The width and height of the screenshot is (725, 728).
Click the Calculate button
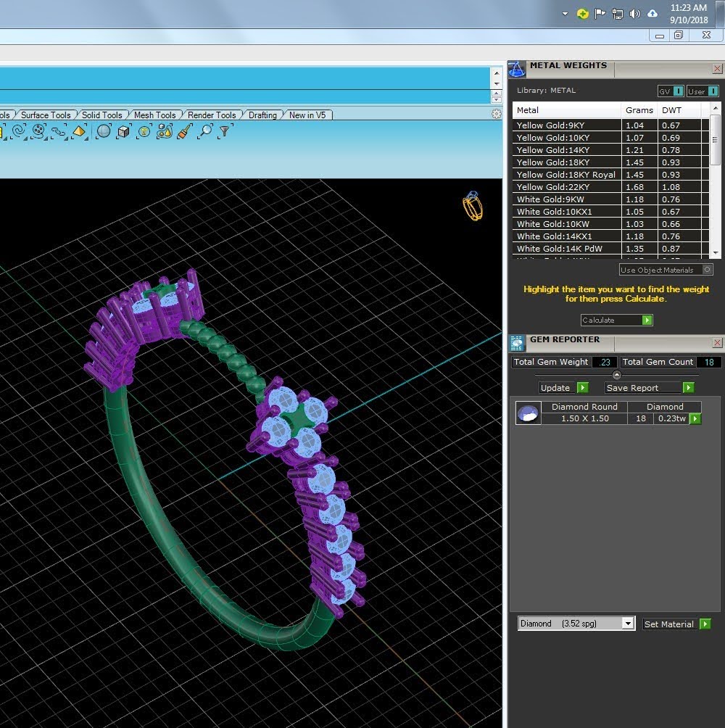tap(616, 320)
